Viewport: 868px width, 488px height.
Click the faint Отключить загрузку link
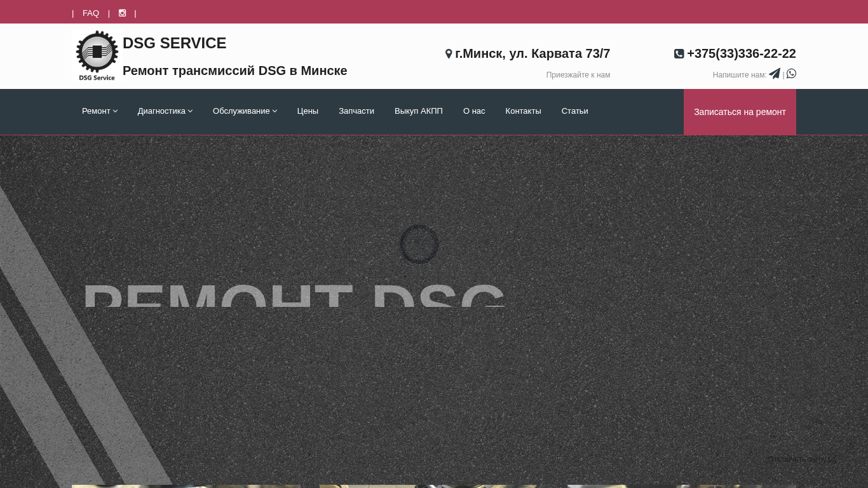click(801, 459)
